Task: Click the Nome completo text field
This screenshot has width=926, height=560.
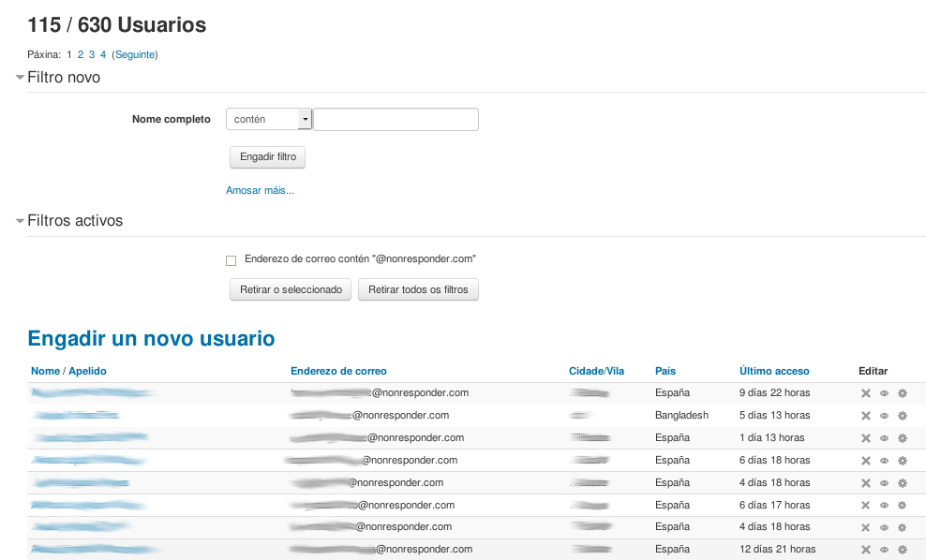Action: (396, 120)
